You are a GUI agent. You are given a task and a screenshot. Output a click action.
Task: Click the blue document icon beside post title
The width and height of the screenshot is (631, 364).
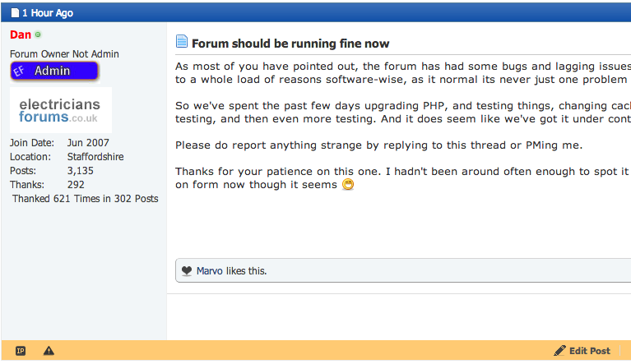[x=182, y=41]
